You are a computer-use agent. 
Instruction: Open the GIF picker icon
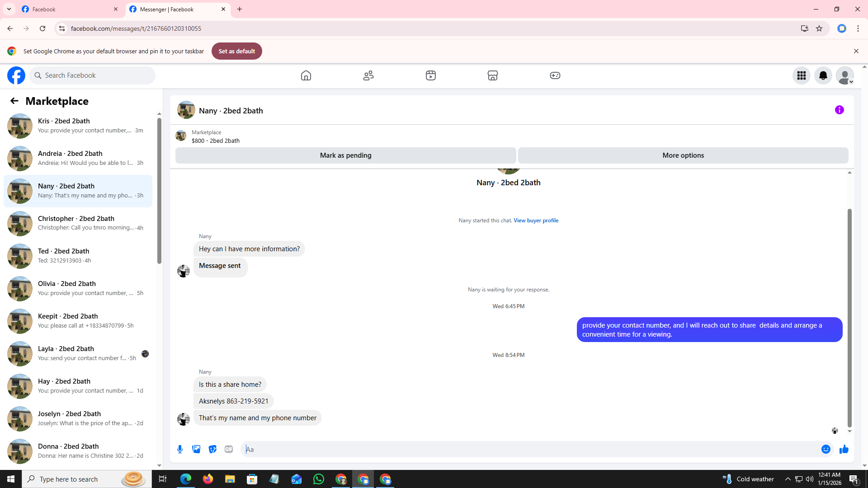(x=229, y=449)
